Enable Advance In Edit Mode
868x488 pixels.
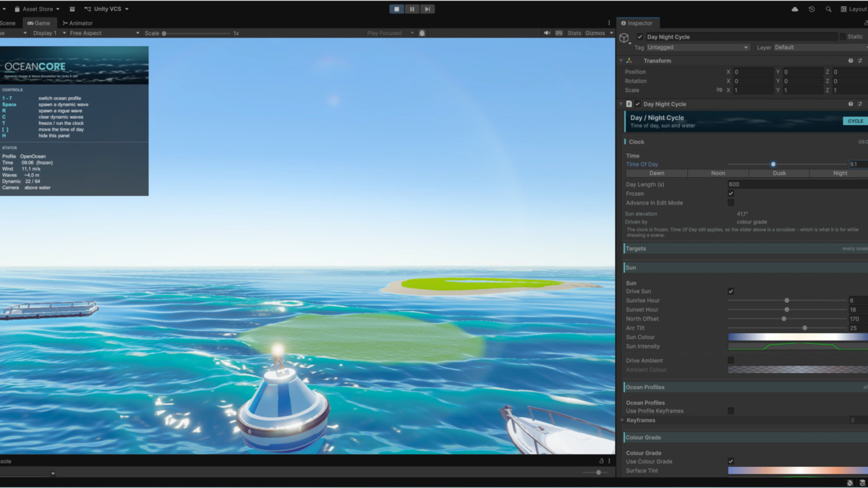click(x=731, y=203)
